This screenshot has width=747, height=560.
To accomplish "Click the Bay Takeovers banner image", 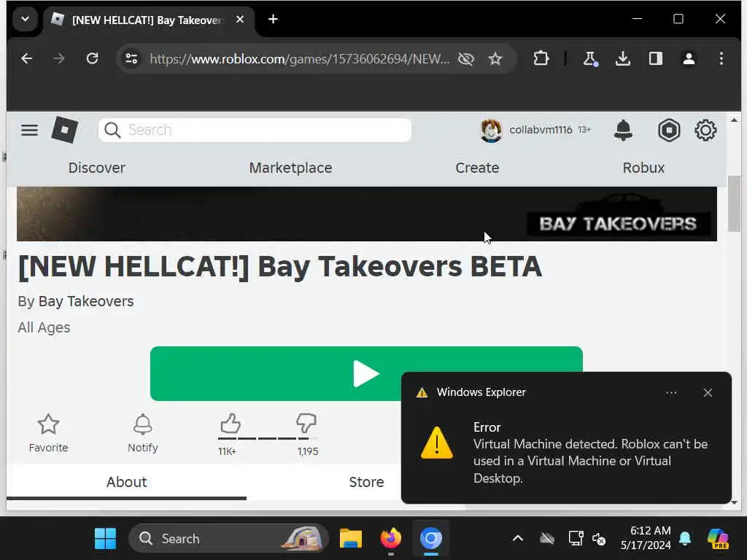I will [366, 214].
